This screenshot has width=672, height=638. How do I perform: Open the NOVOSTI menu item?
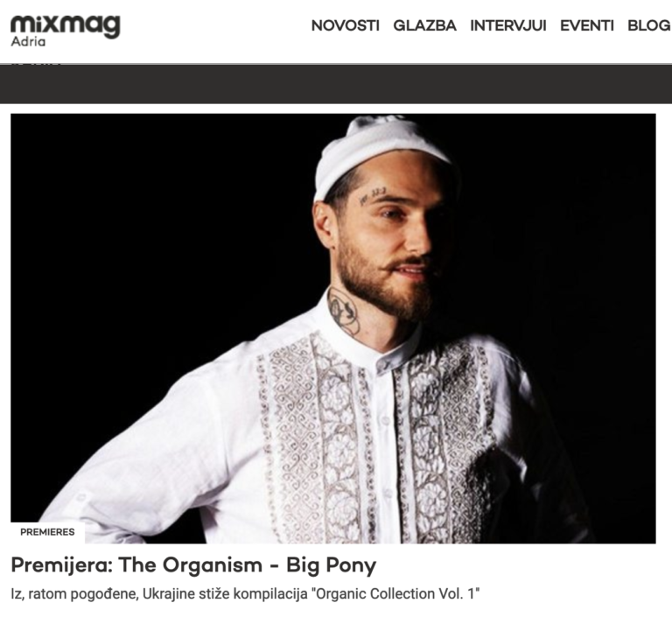[x=345, y=25]
